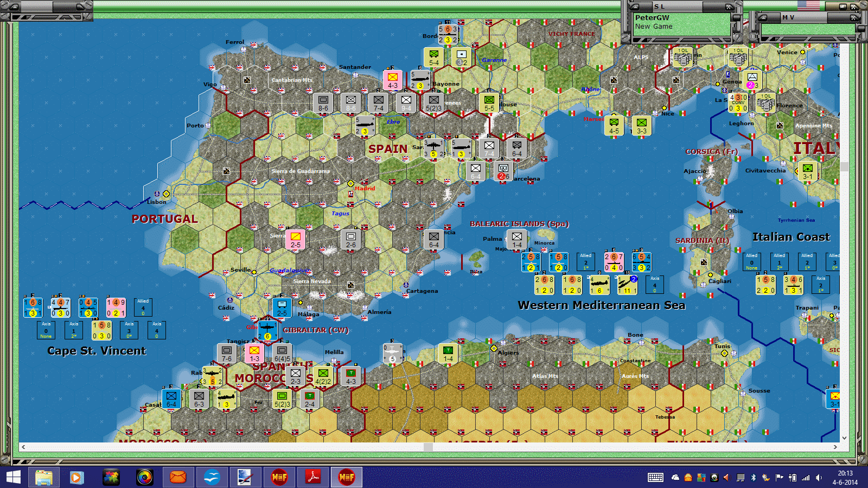
Task: Select the pink 2-5 unit north of Seville
Action: [296, 240]
